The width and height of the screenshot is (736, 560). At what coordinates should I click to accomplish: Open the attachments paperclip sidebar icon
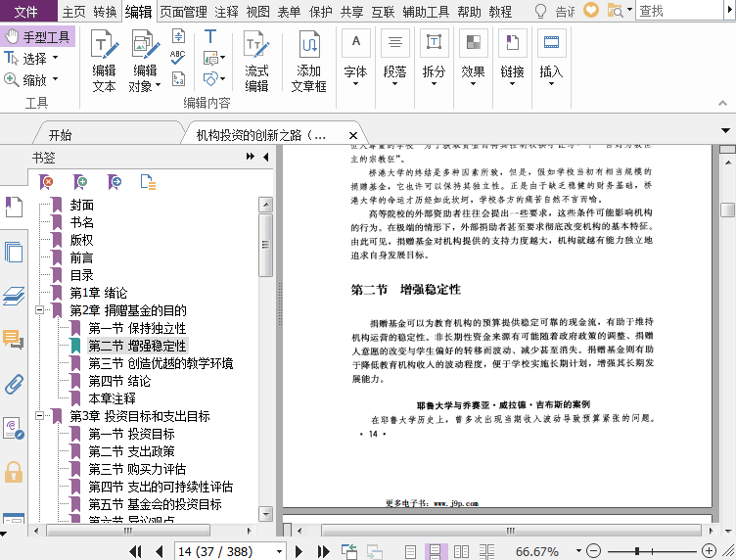point(14,384)
